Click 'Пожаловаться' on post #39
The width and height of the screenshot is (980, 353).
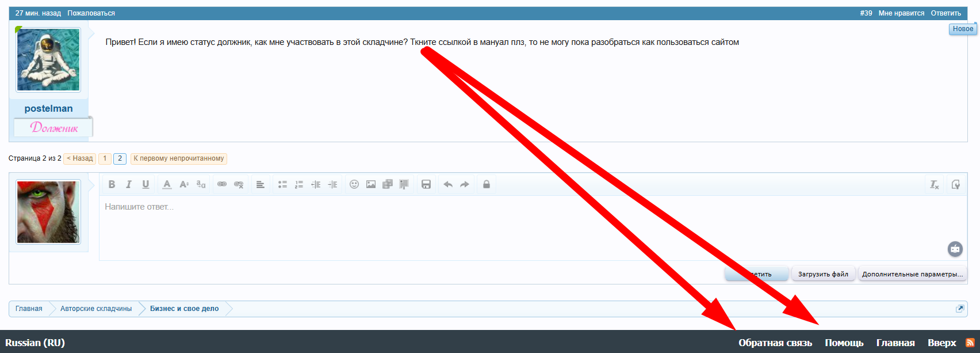(x=91, y=13)
